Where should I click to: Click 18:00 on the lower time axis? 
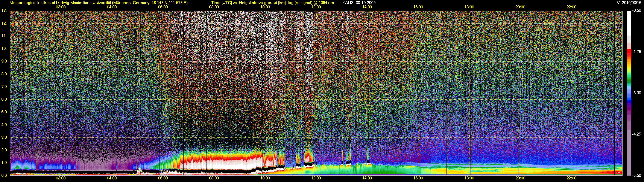pyautogui.click(x=469, y=178)
